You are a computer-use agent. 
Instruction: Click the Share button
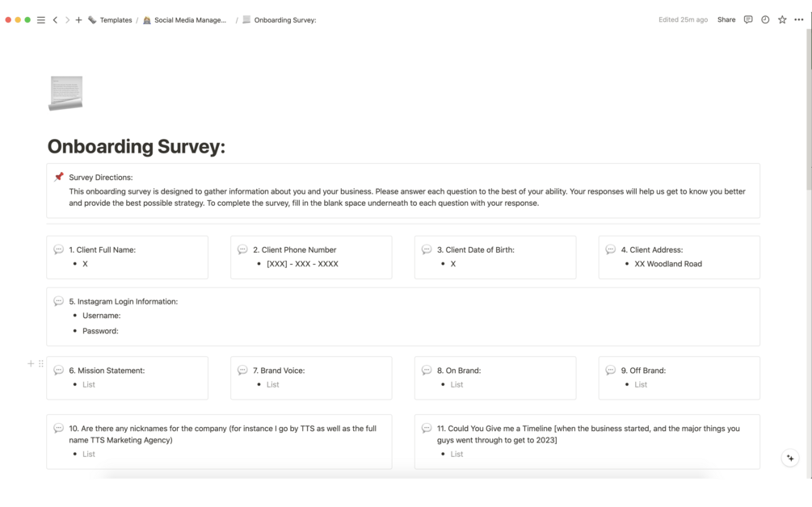tap(726, 20)
